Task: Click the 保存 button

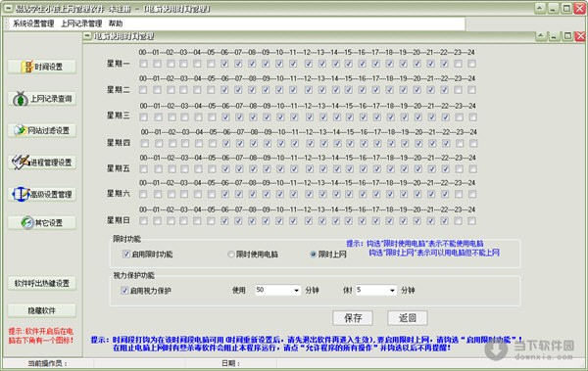Action: [x=353, y=318]
